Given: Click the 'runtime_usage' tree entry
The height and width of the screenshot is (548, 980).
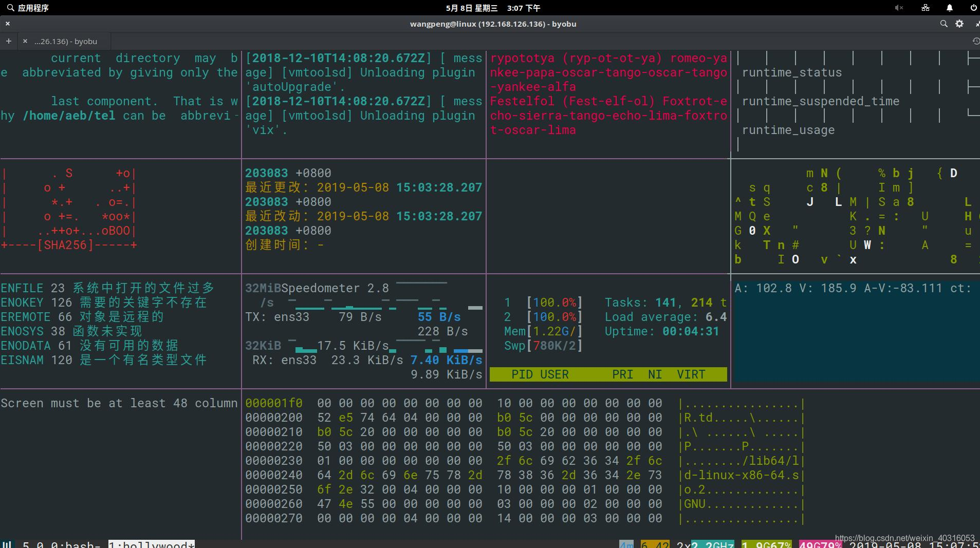Looking at the screenshot, I should click(788, 130).
